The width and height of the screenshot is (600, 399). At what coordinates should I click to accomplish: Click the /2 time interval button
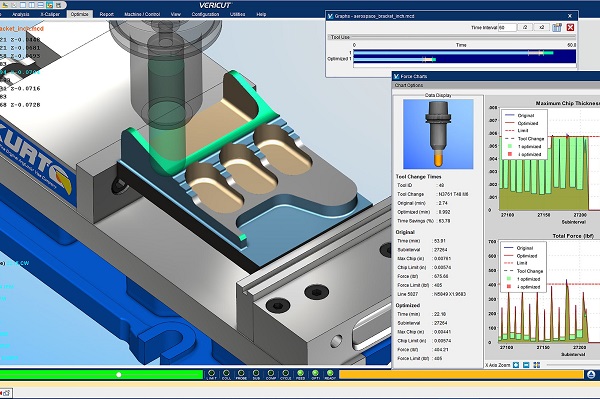click(525, 28)
